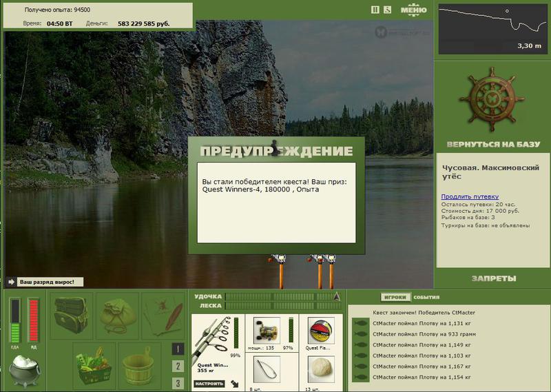Viewport: 551px width, 392px height.
Task: Select the hook item slot
Action: 267,369
